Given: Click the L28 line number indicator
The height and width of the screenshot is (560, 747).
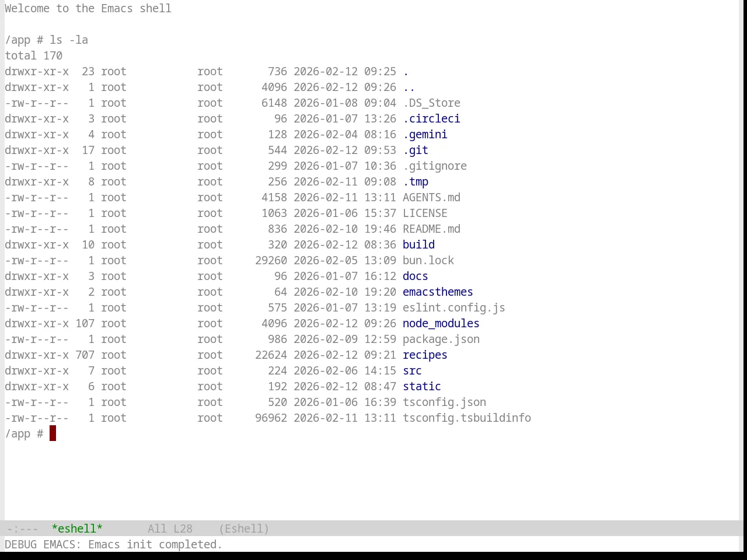Looking at the screenshot, I should [183, 528].
